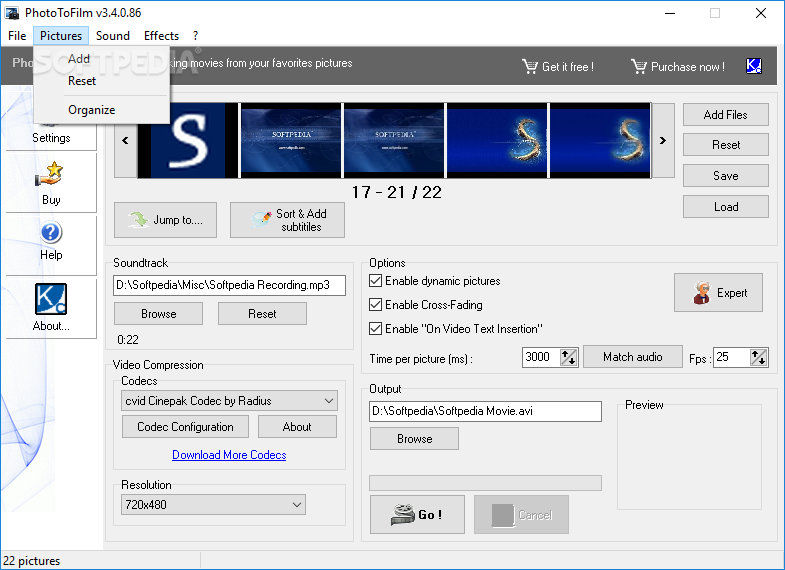Click the 22 pictures status text
785x570 pixels.
(32, 561)
